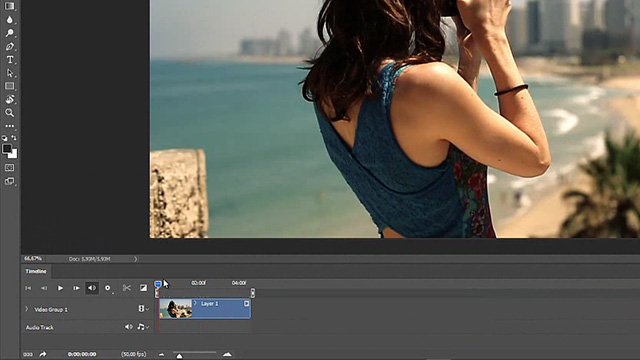Swap foreground and background colors

14,138
